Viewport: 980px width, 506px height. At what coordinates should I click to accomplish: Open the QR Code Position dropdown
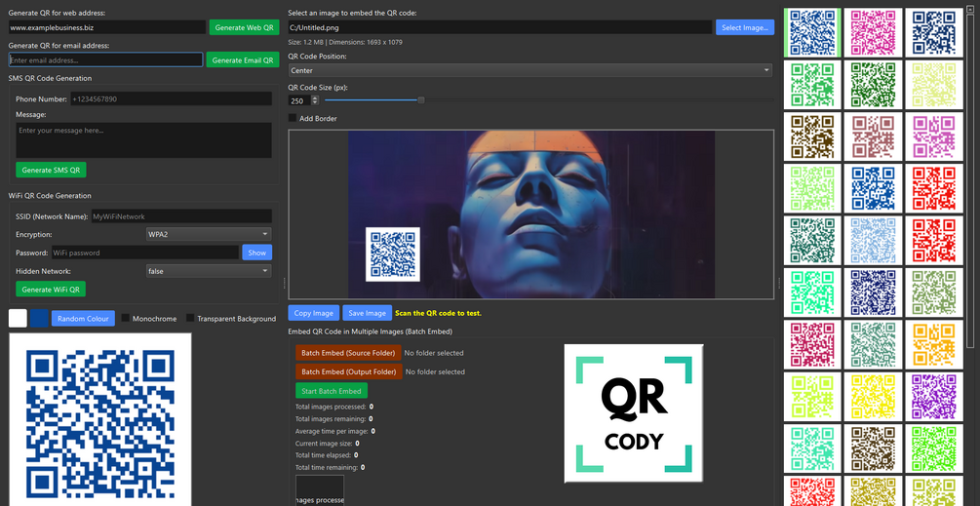[530, 70]
